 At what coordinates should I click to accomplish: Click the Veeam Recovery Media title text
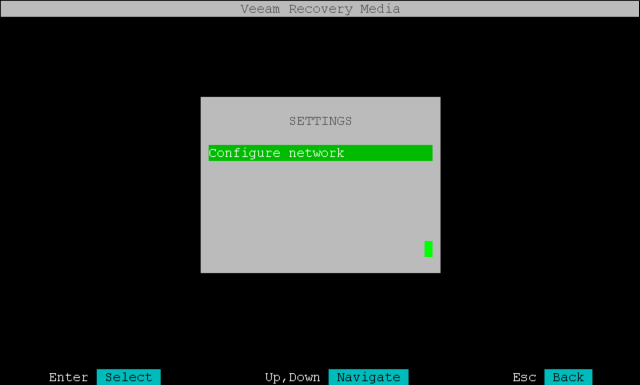tap(320, 9)
